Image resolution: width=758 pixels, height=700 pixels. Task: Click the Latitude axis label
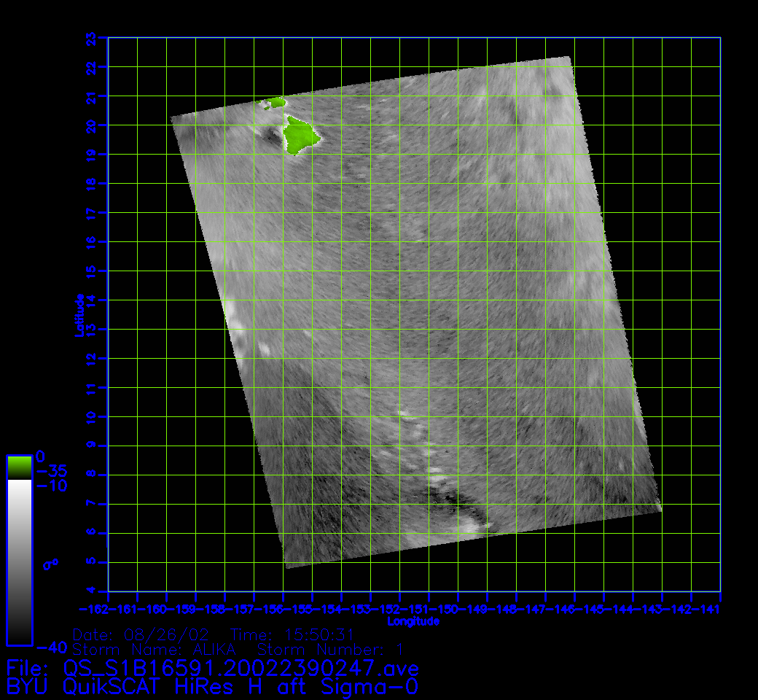[81, 314]
